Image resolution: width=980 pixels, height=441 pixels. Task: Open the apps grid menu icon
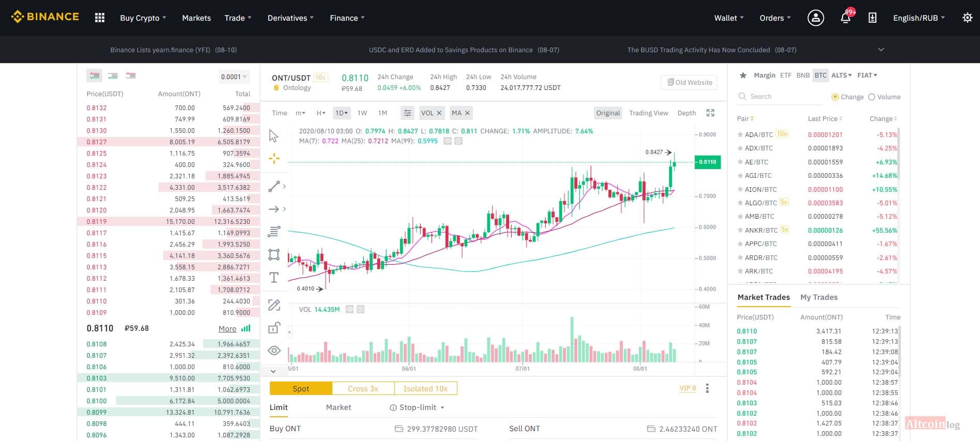[100, 18]
